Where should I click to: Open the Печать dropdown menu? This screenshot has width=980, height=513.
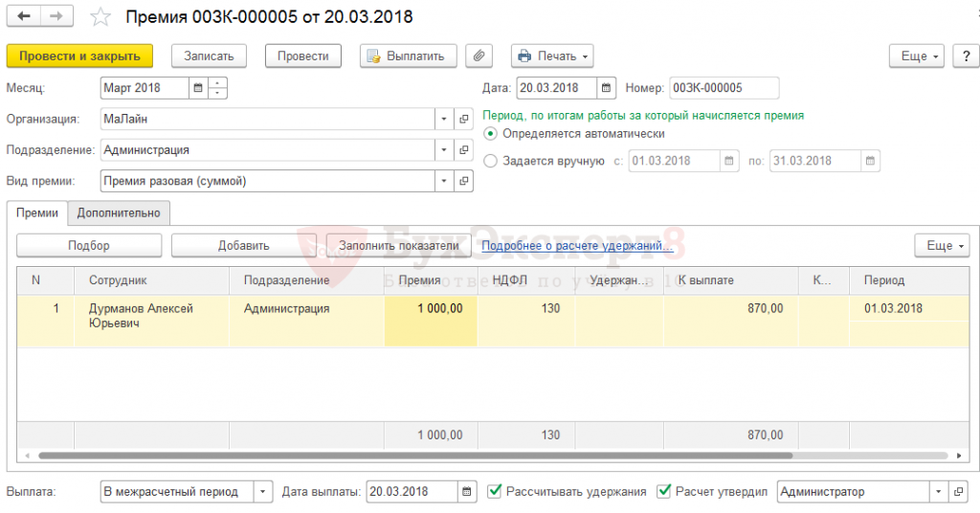click(552, 56)
